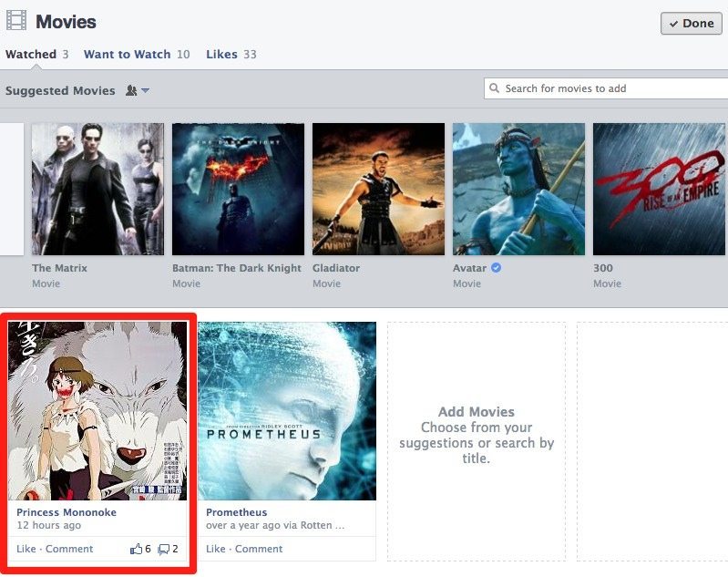Click the Gladiator title text
This screenshot has height=577, width=728.
(x=336, y=268)
